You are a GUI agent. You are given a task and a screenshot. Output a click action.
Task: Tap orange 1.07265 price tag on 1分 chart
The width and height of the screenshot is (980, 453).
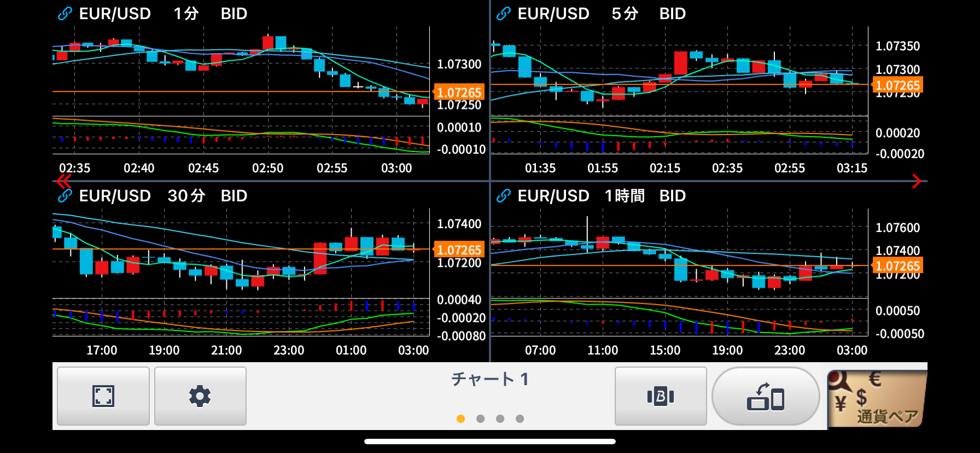pos(459,92)
